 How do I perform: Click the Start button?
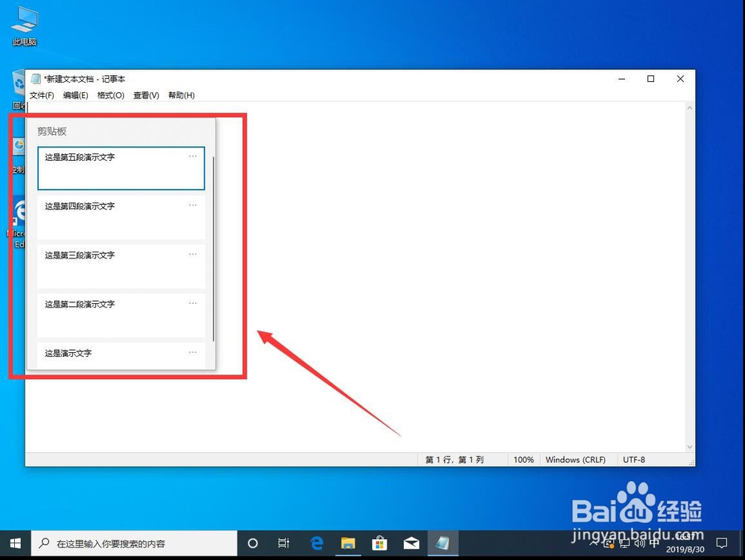point(15,543)
